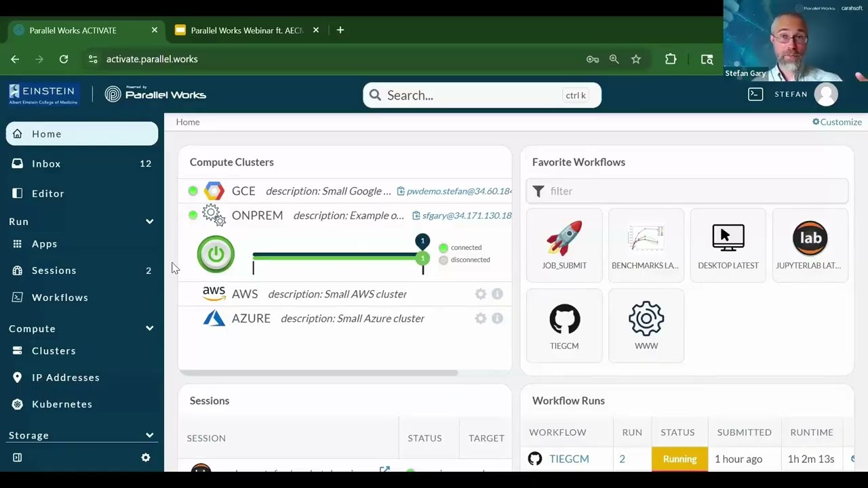Focus the Search box
Viewport: 868px width, 488px height.
coord(482,95)
